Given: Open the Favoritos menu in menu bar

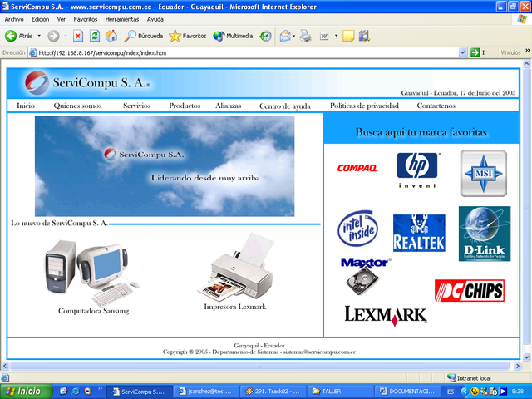Looking at the screenshot, I should [x=86, y=19].
